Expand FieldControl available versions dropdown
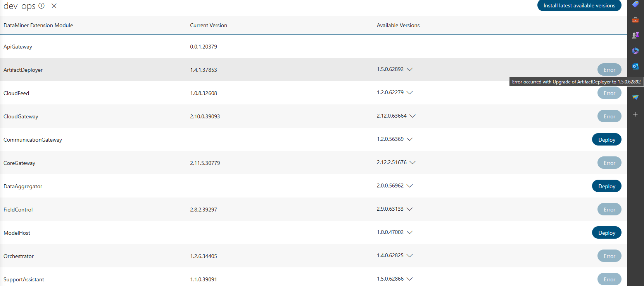 [x=409, y=209]
